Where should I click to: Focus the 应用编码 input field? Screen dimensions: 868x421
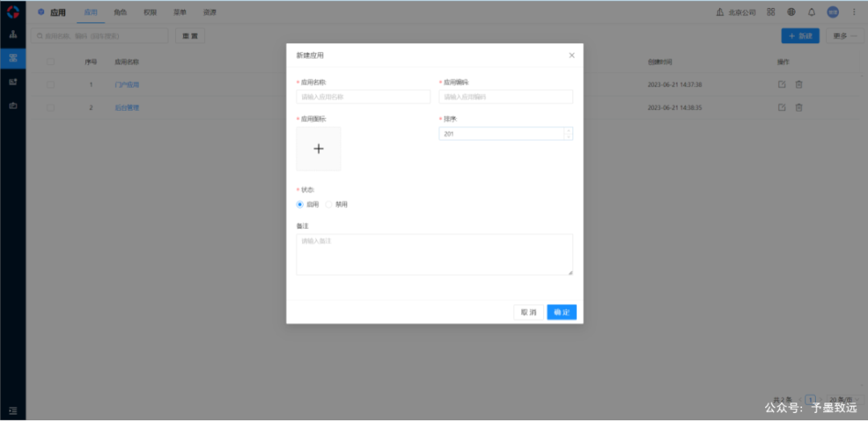[x=506, y=96]
